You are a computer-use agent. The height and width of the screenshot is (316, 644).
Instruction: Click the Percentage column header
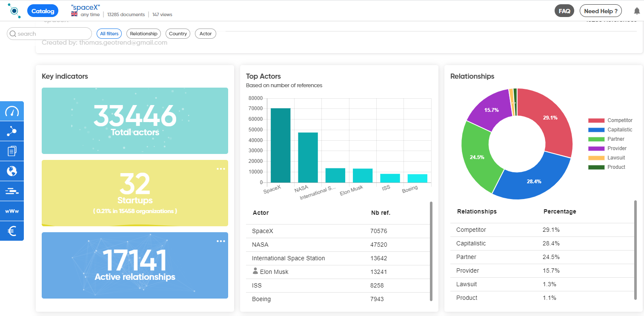560,211
